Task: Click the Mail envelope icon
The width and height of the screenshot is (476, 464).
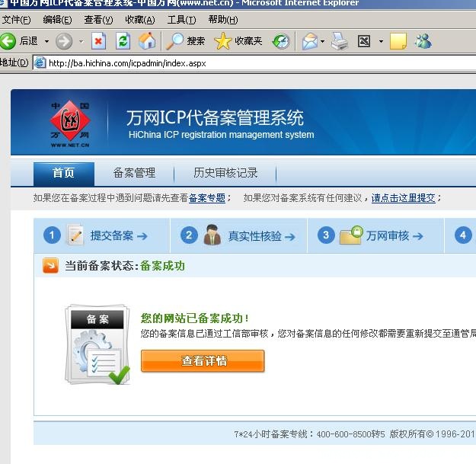Action: click(310, 42)
